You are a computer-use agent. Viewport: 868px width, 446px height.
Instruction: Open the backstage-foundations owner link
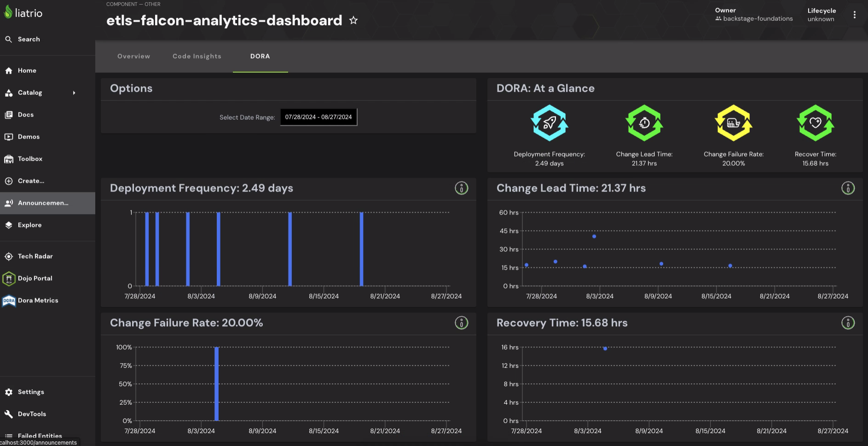758,19
